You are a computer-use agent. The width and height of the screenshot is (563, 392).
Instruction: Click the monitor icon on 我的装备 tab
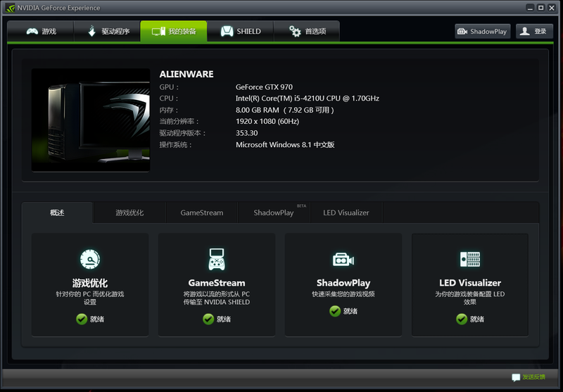pyautogui.click(x=158, y=32)
